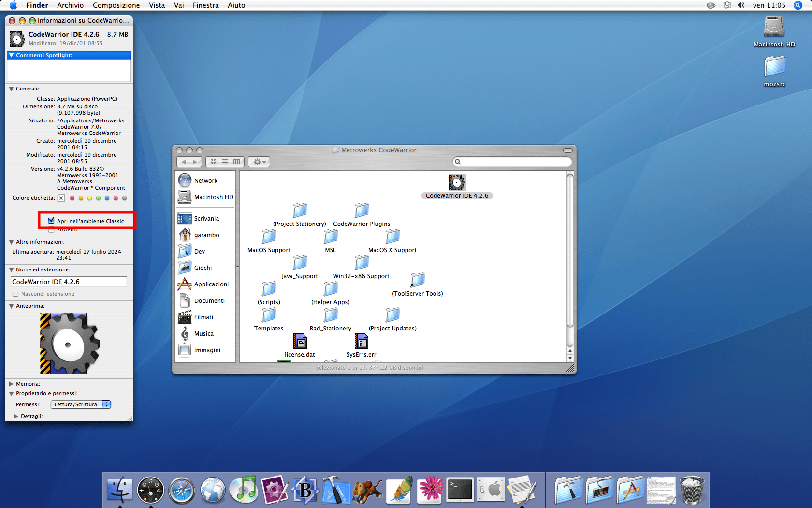Select the CodeWarrior IDE 4.2.6 application icon
The image size is (812, 508).
457,182
